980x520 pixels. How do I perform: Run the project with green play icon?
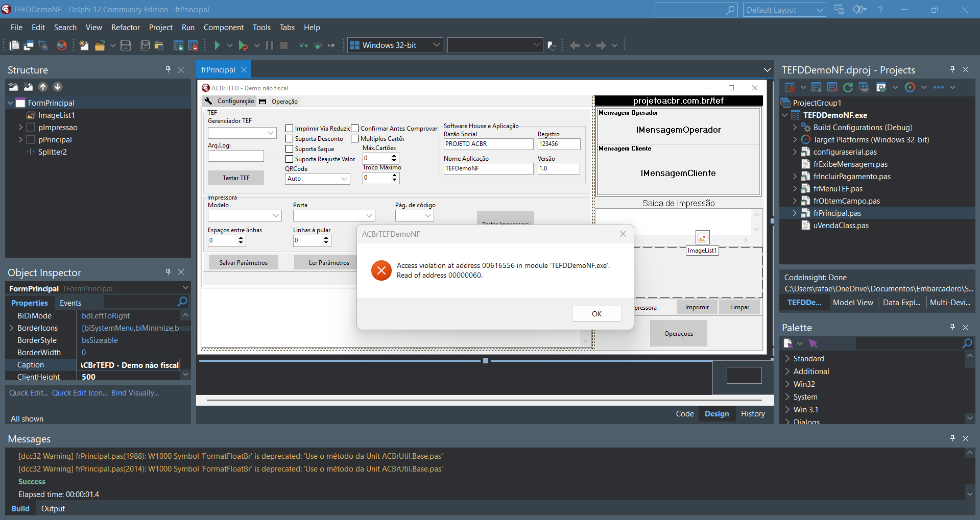tap(217, 45)
